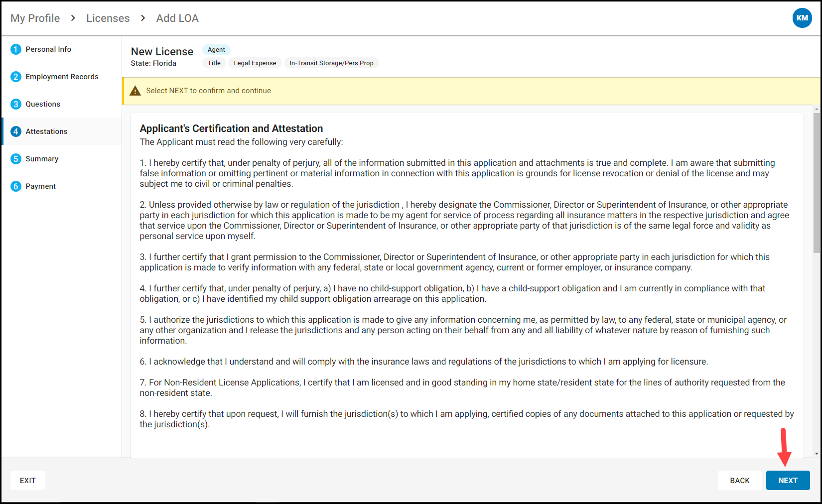Click BACK to return to Questions
Image resolution: width=822 pixels, height=504 pixels.
click(739, 480)
